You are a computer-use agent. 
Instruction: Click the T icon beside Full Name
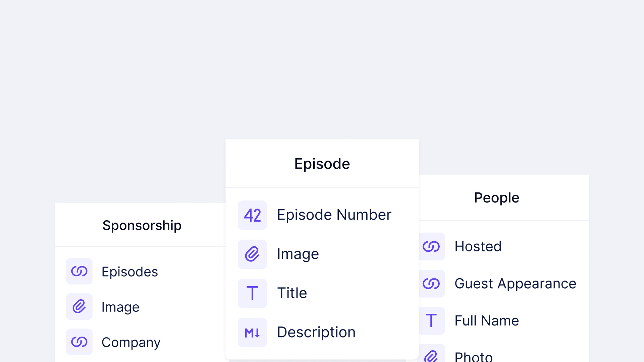(431, 321)
